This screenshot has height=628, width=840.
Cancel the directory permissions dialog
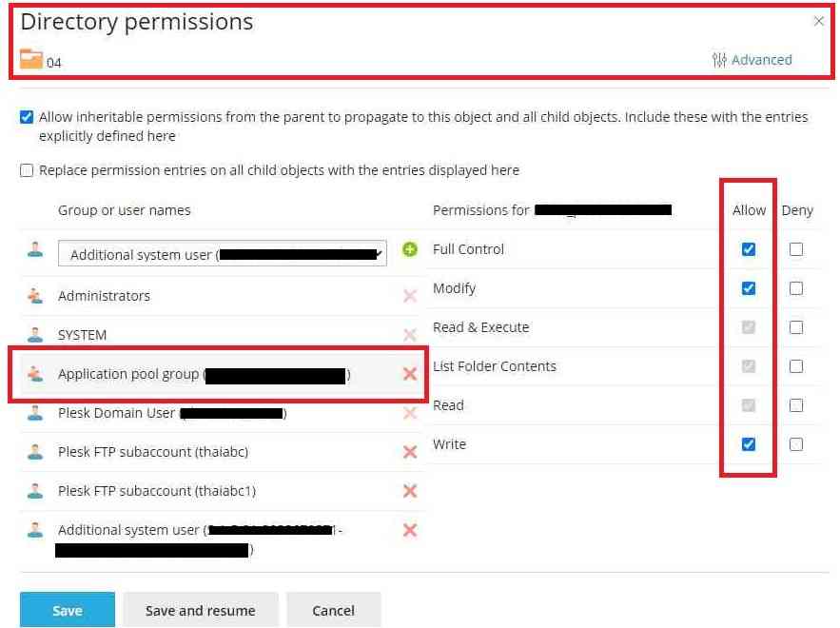point(333,611)
